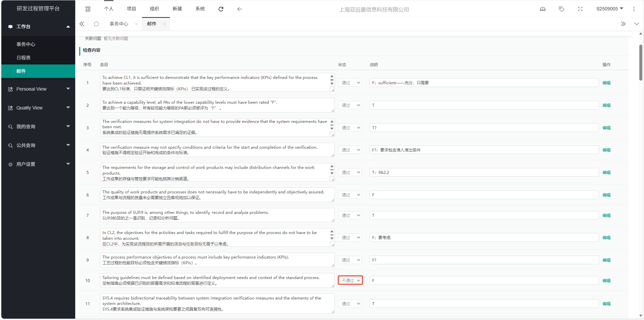Open the S2509005 user dropdown
This screenshot has height=320, width=644.
click(609, 9)
